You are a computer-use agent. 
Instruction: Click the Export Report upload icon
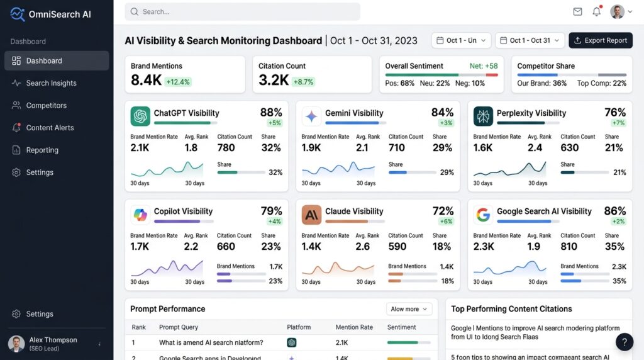[577, 40]
